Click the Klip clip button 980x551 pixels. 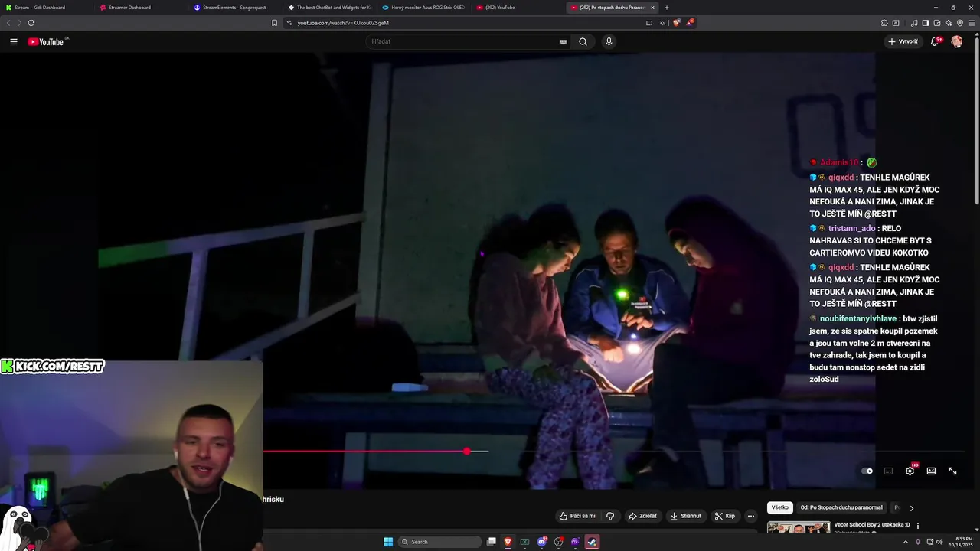coord(725,516)
